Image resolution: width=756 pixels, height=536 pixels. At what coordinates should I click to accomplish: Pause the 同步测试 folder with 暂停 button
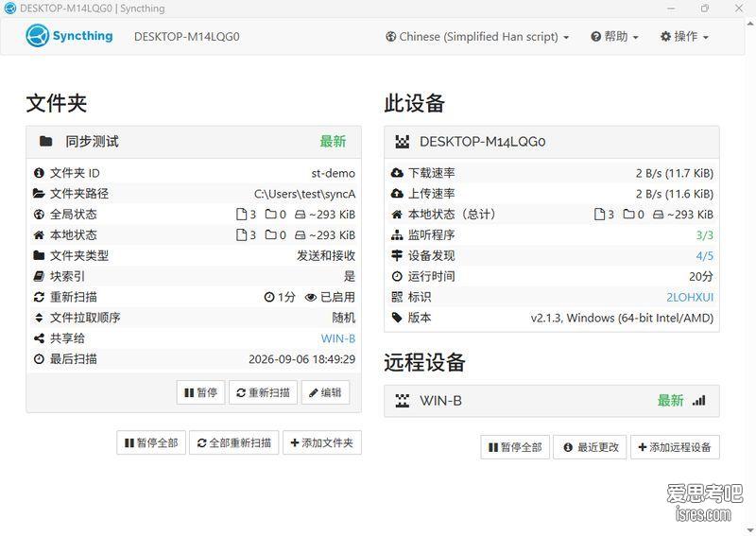tap(200, 392)
